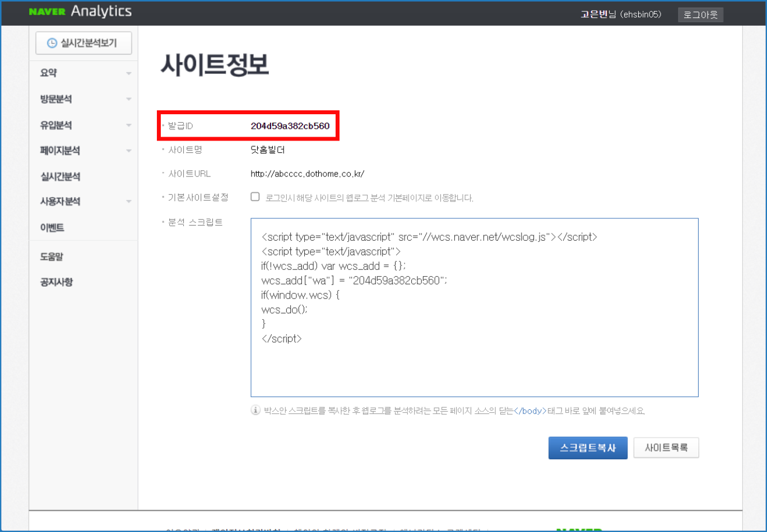The height and width of the screenshot is (532, 767).
Task: Click the 발급ID value 204d59a382cb560
Action: click(290, 126)
